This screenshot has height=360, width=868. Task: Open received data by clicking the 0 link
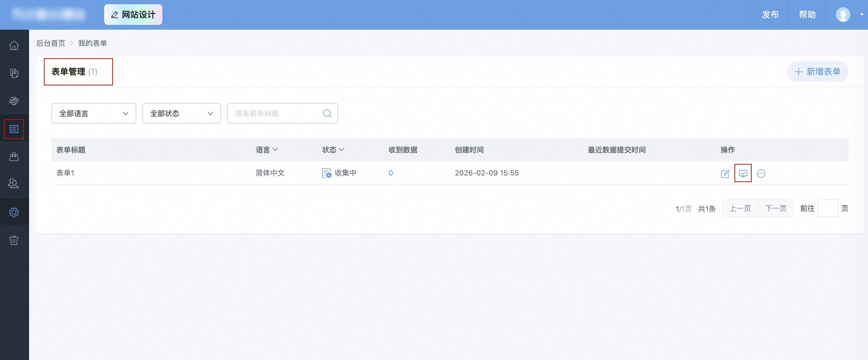pos(390,173)
